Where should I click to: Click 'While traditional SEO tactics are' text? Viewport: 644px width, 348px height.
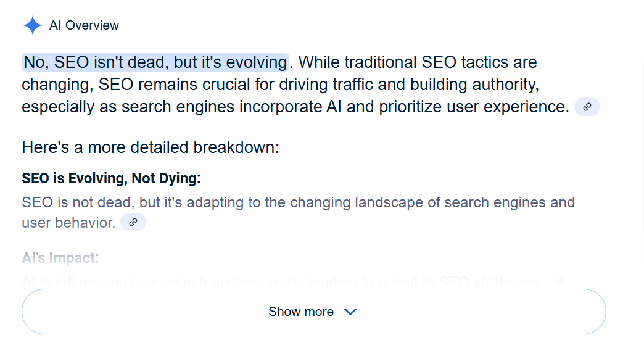pos(418,62)
